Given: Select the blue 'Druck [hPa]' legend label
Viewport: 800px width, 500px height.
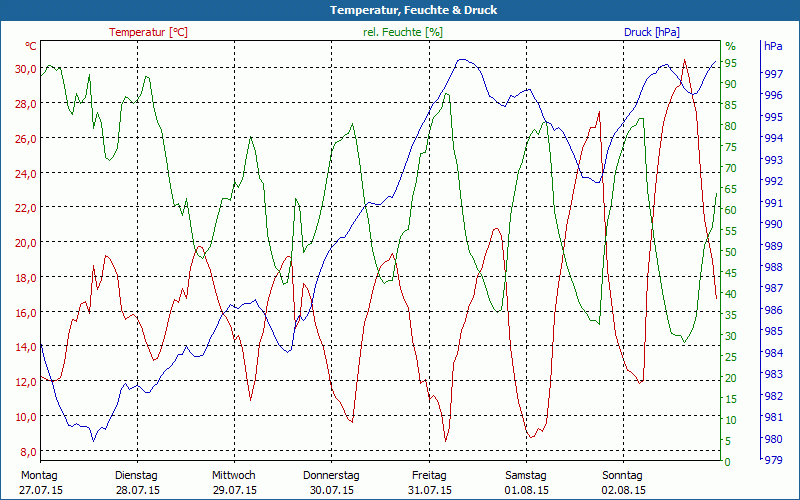Looking at the screenshot, I should (652, 32).
